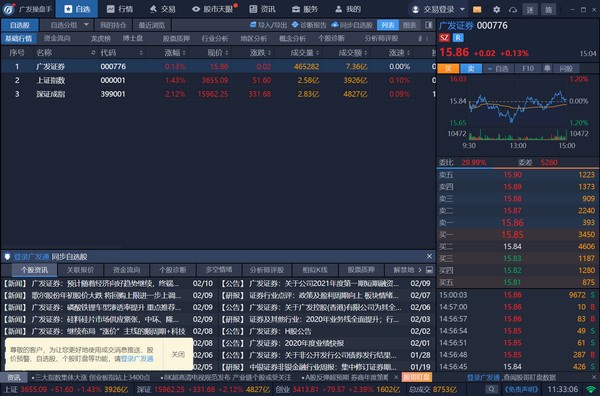The width and height of the screenshot is (600, 396).
Task: Remove stock via 自选 minus button
Action: pyautogui.click(x=498, y=69)
